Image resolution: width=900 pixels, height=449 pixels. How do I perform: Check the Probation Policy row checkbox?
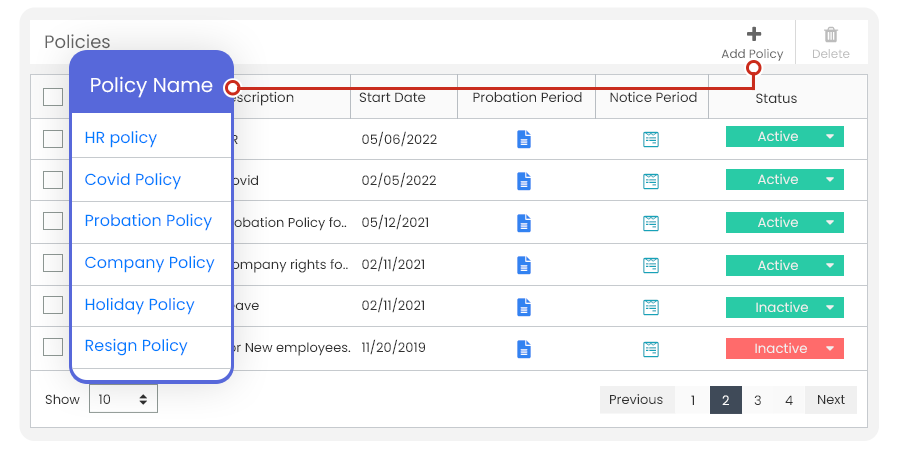coord(53,221)
